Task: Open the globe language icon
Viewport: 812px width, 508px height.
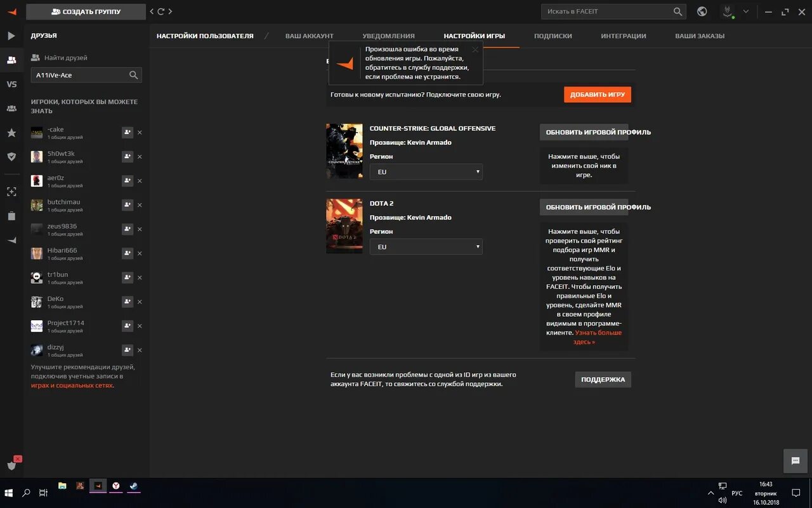Action: tap(702, 11)
